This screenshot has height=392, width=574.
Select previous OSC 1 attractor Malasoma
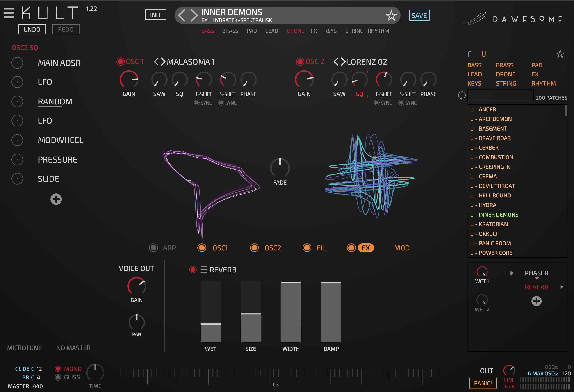[156, 62]
